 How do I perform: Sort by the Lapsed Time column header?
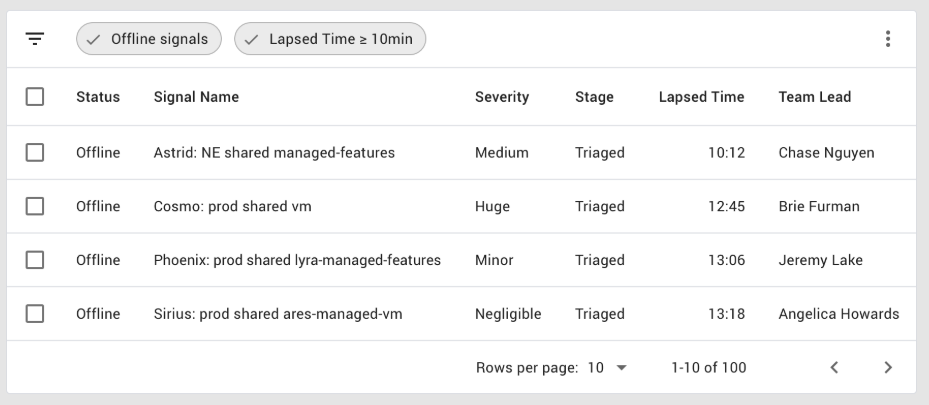(x=701, y=97)
